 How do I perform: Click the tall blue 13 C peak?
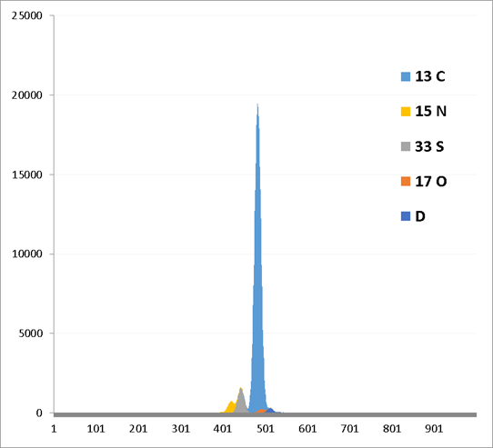(x=257, y=283)
